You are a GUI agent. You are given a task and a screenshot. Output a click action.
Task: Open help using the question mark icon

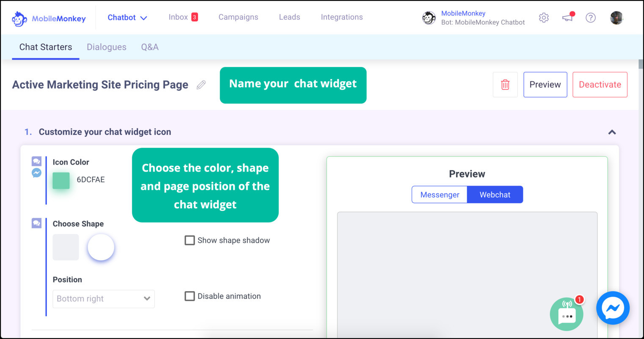[x=591, y=17]
